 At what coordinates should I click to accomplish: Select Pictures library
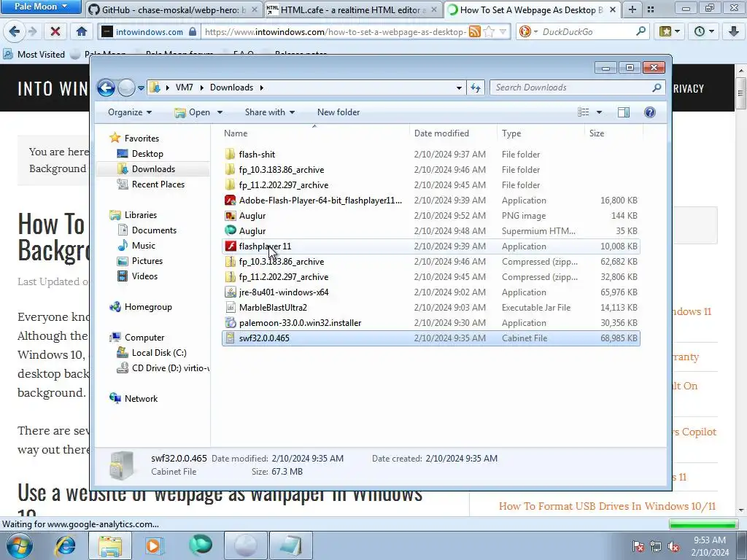(x=147, y=261)
